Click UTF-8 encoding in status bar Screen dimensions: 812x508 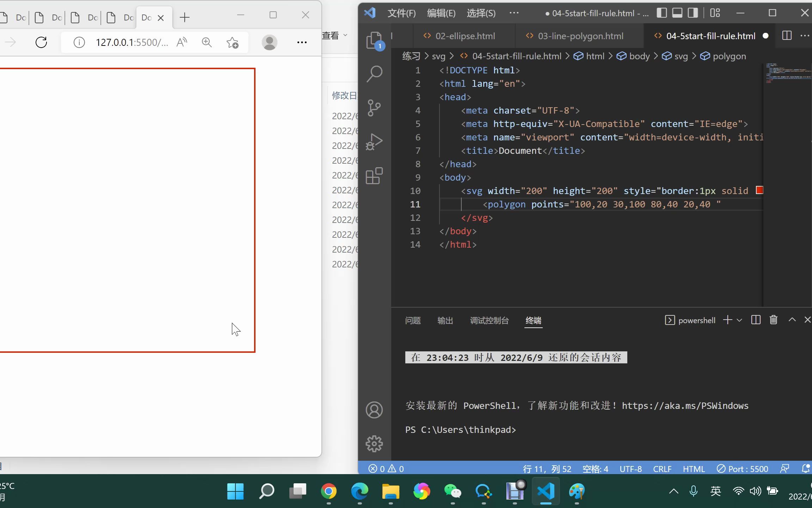(x=630, y=468)
